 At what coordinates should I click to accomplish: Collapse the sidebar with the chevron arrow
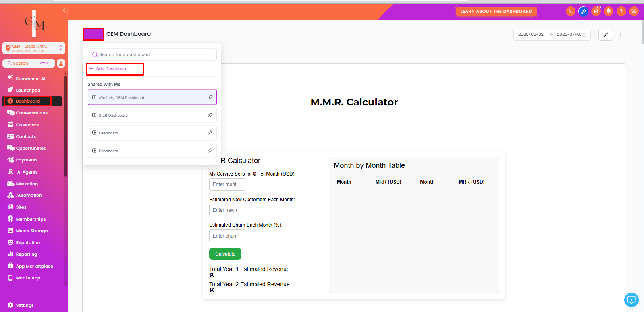pyautogui.click(x=64, y=10)
